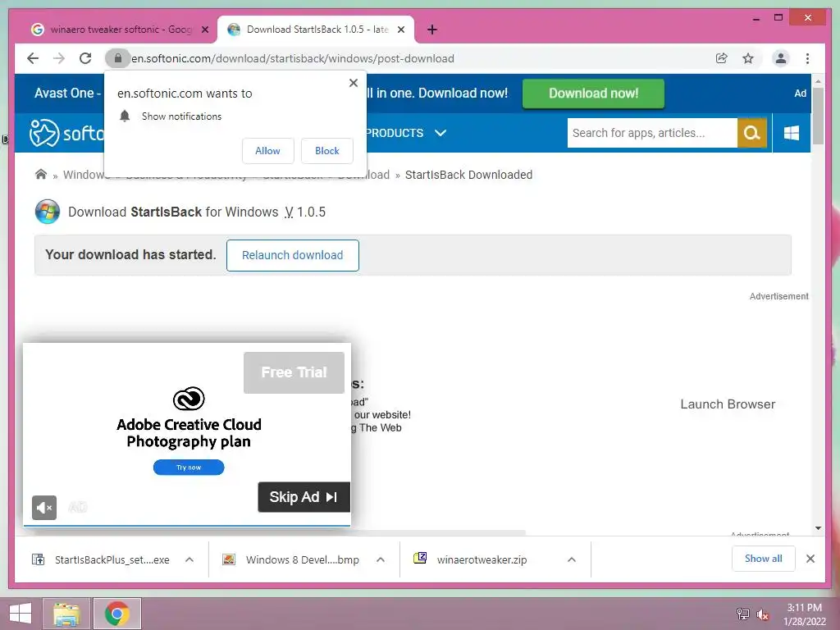Click the StartIsBack app icon beside title
This screenshot has width=840, height=630.
[x=47, y=212]
